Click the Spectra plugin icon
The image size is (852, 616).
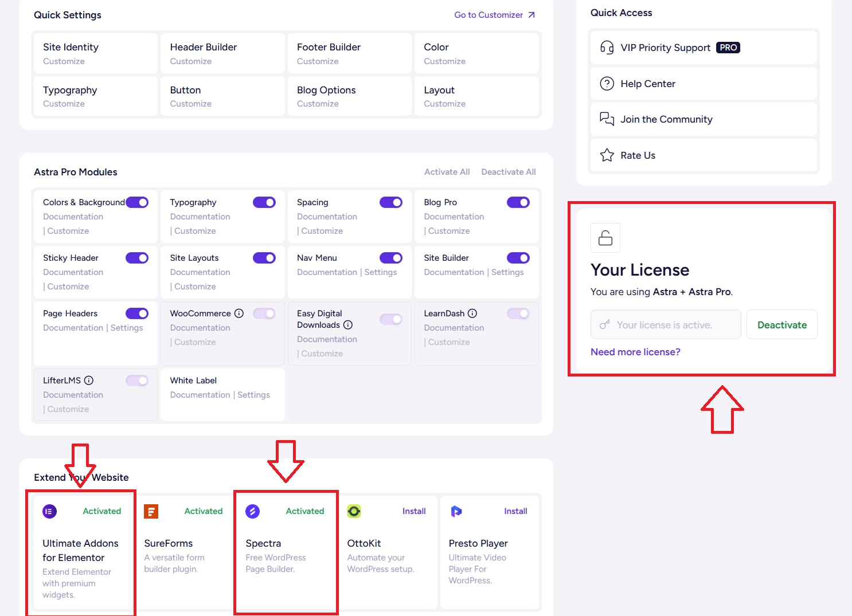(x=252, y=511)
